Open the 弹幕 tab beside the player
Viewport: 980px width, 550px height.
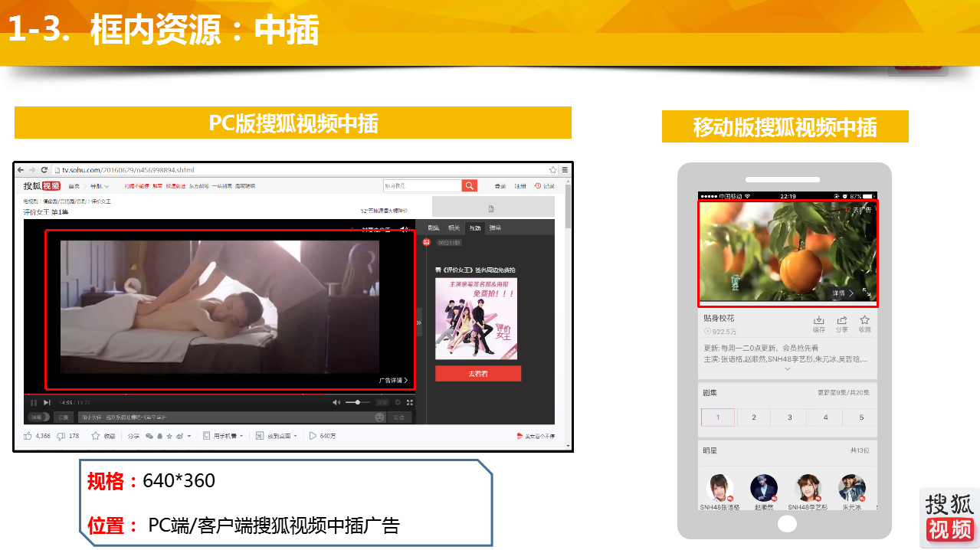[x=496, y=228]
